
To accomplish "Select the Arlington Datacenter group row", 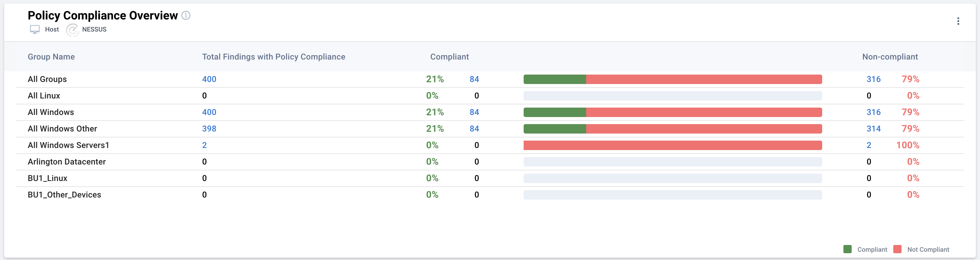I will [x=67, y=162].
